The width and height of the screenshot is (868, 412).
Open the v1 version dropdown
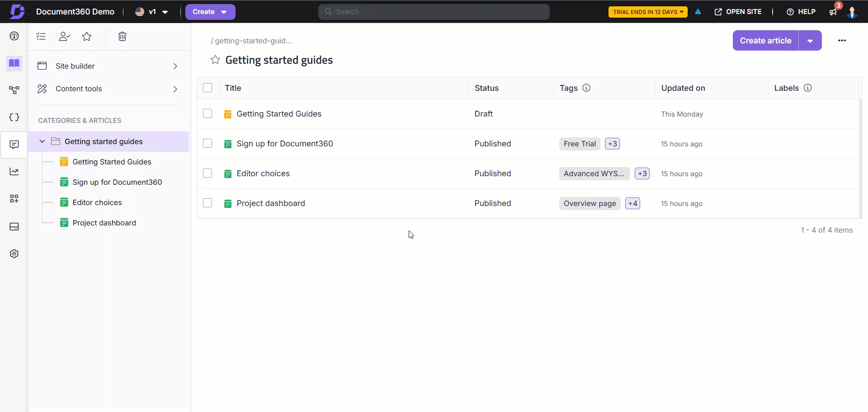pyautogui.click(x=152, y=12)
